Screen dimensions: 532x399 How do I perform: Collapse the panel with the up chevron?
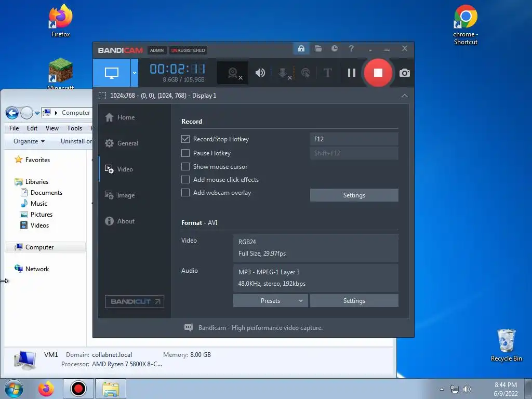pyautogui.click(x=404, y=96)
